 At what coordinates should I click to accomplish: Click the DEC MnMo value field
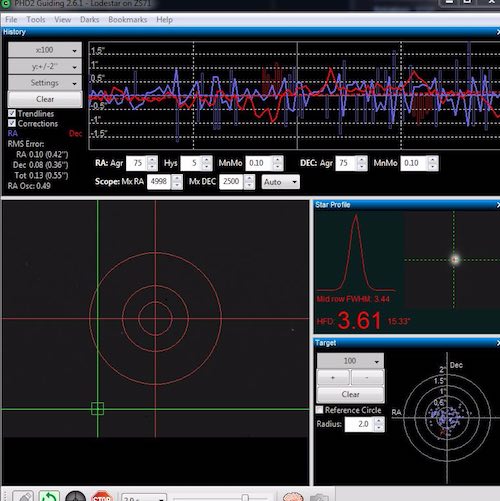click(x=414, y=163)
